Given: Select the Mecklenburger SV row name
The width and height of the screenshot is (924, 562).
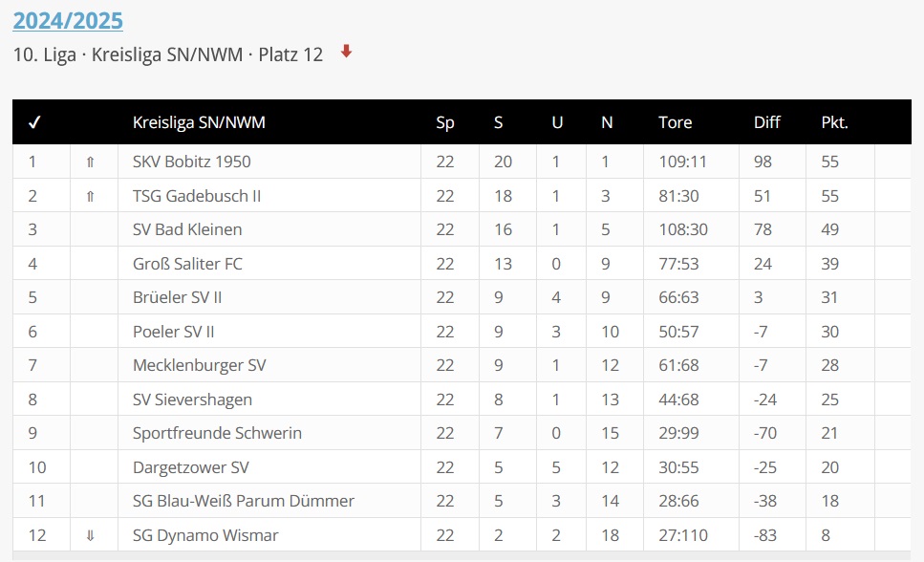Looking at the screenshot, I should click(x=199, y=365).
